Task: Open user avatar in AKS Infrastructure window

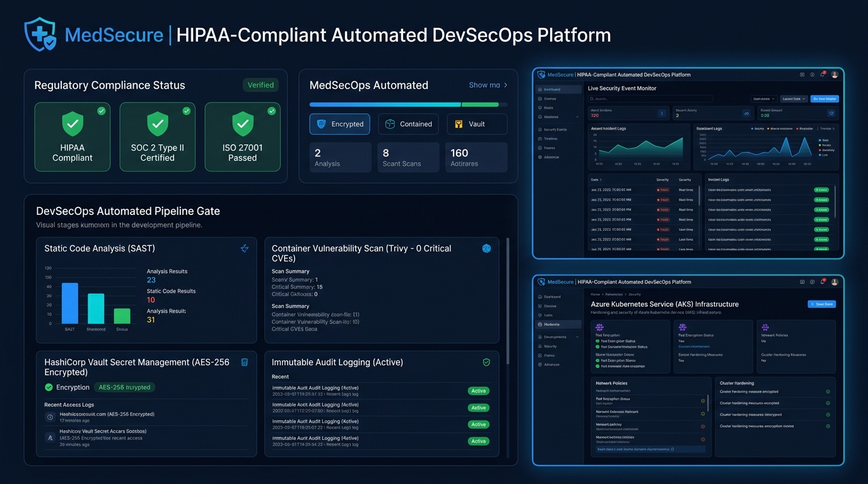Action: [x=835, y=282]
